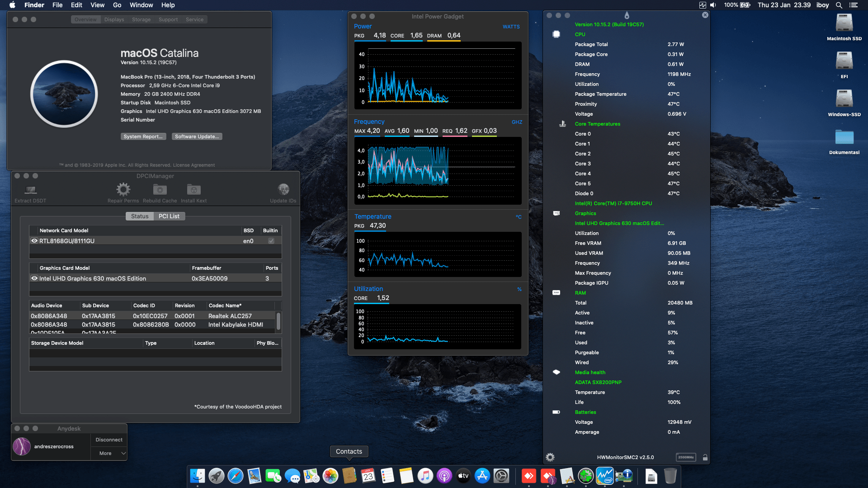The height and width of the screenshot is (488, 868).
Task: Click the Batteries icon in HWMonitorSMC2
Action: pos(557,412)
